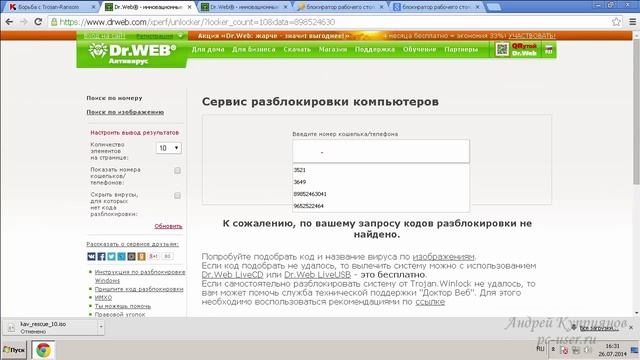Click the 'УЧАСТВОВАТЬ!' promo link
Viewport: 640px width, 360px height.
click(x=531, y=36)
